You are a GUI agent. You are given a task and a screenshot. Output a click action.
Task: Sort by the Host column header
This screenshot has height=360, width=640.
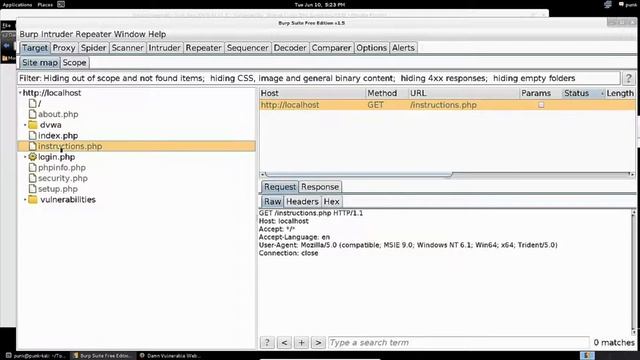click(312, 93)
